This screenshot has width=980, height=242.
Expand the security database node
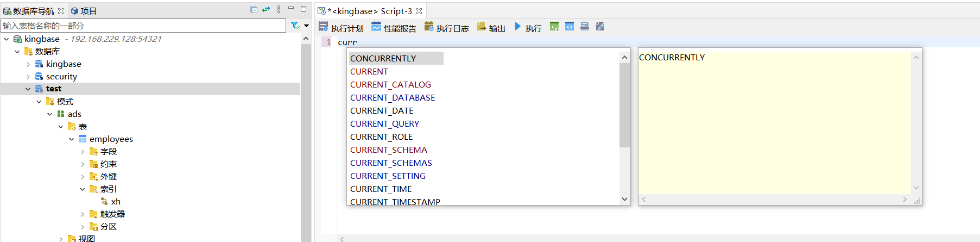[x=28, y=77]
